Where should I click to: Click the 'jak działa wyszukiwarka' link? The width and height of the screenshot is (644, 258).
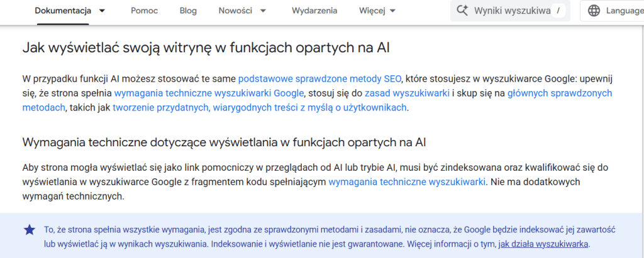coord(545,245)
